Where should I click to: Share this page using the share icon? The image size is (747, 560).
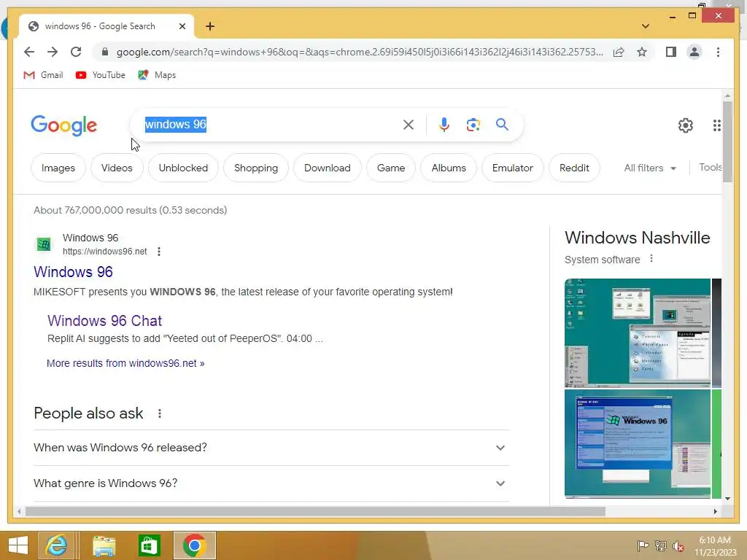(619, 52)
